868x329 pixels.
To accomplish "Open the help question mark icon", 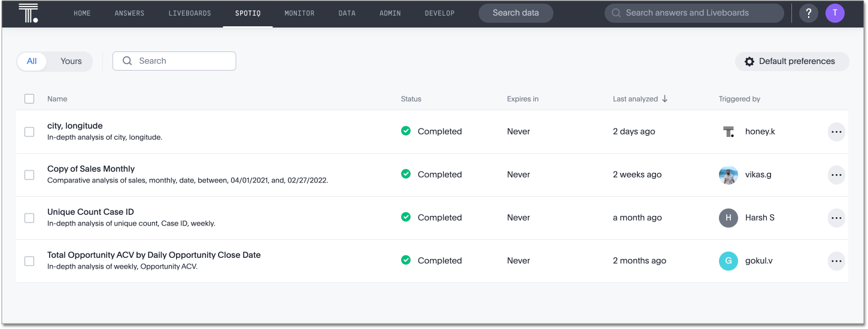I will [808, 13].
